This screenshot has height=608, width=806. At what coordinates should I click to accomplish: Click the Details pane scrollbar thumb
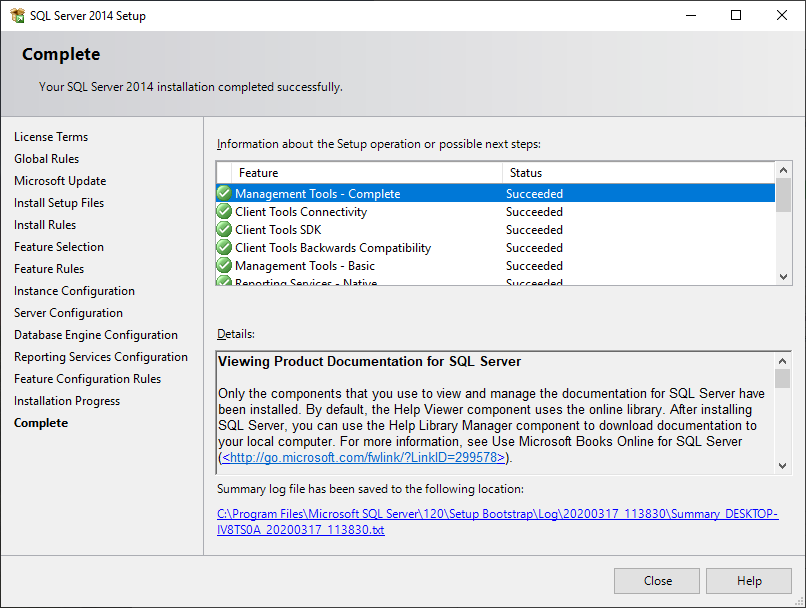782,379
